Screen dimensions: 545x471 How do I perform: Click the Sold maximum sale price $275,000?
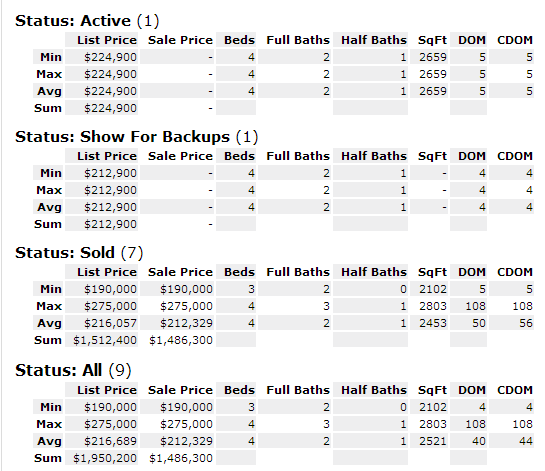(186, 306)
